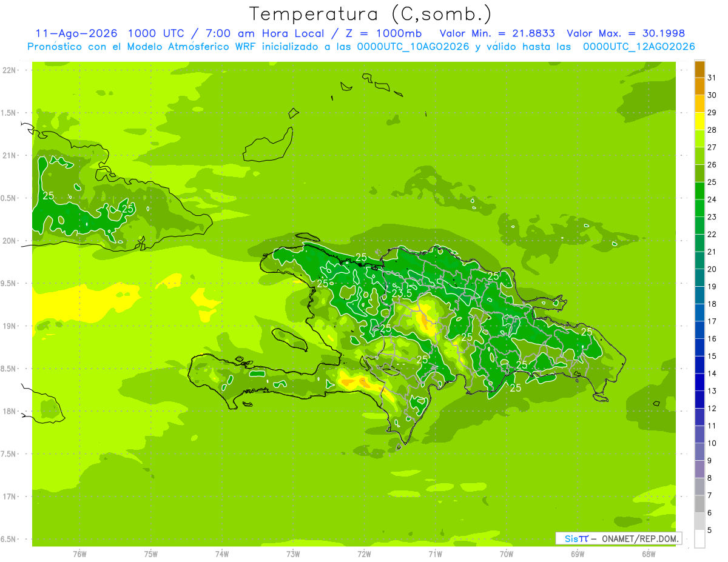Click the 22N latitude axis label
Viewport: 728px width, 562px height.
pos(8,70)
